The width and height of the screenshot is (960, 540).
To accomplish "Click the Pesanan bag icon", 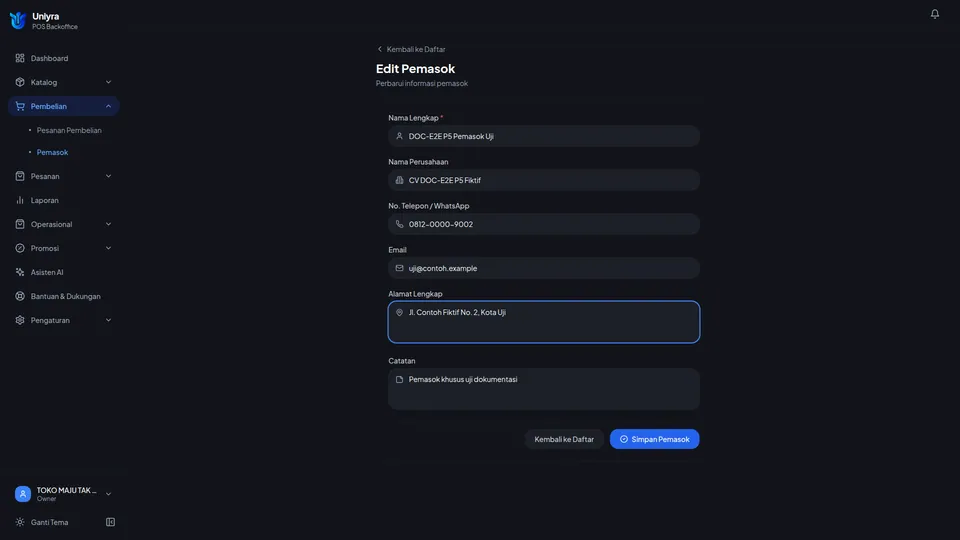I will tap(20, 176).
